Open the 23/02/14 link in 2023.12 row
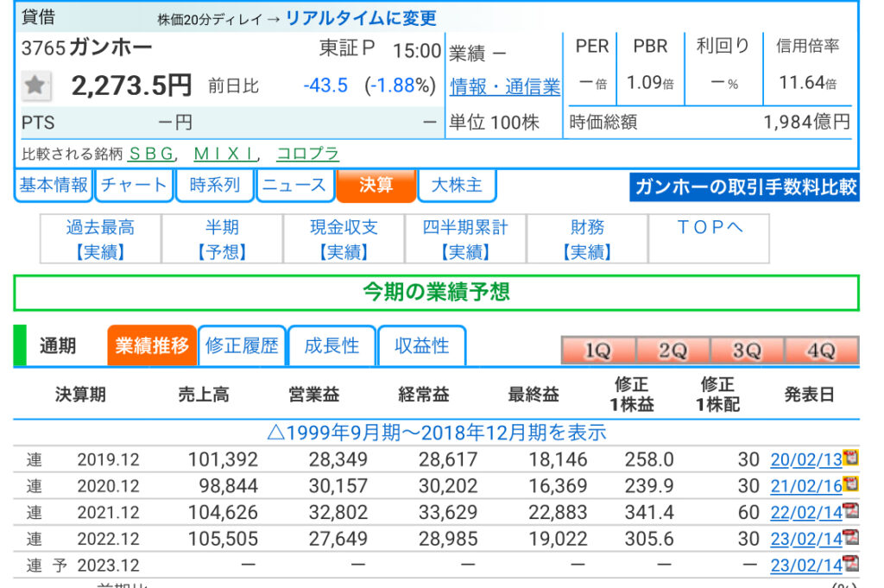This screenshot has width=884, height=588. [806, 566]
